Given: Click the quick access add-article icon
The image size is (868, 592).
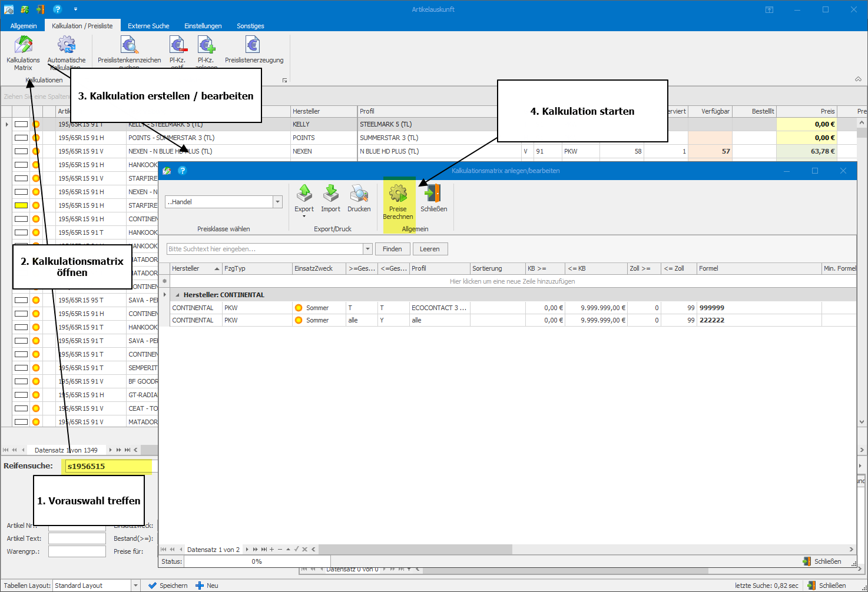Looking at the screenshot, I should point(25,9).
